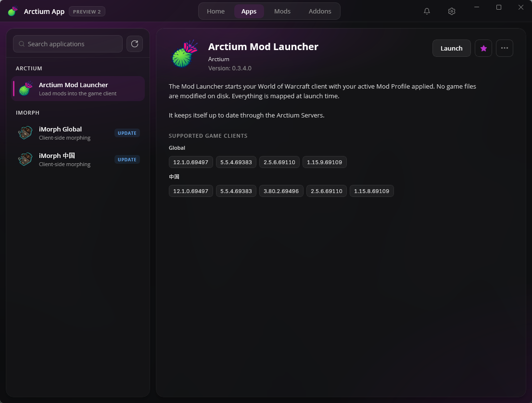
Task: Switch to the Mods tab
Action: tap(282, 11)
